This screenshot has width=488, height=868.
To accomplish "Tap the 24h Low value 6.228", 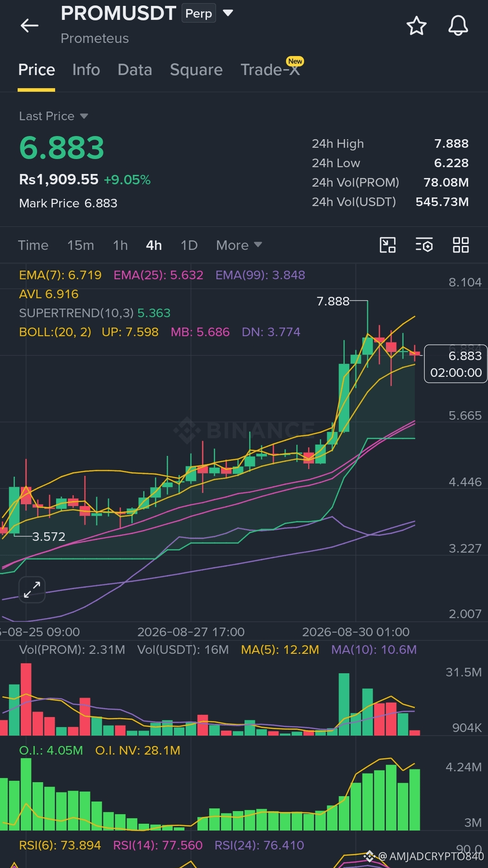I will click(451, 163).
